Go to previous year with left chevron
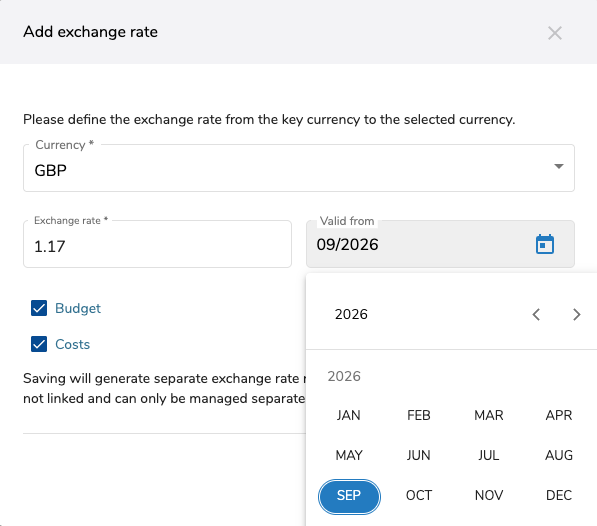Image resolution: width=597 pixels, height=526 pixels. [536, 314]
